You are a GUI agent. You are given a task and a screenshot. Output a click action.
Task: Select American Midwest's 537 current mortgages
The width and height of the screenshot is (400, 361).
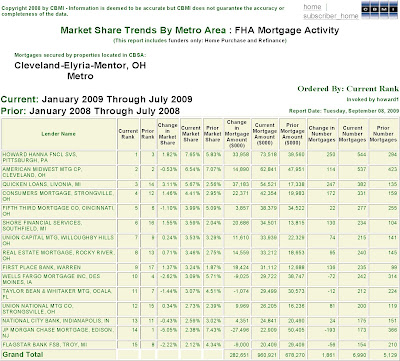(x=361, y=169)
